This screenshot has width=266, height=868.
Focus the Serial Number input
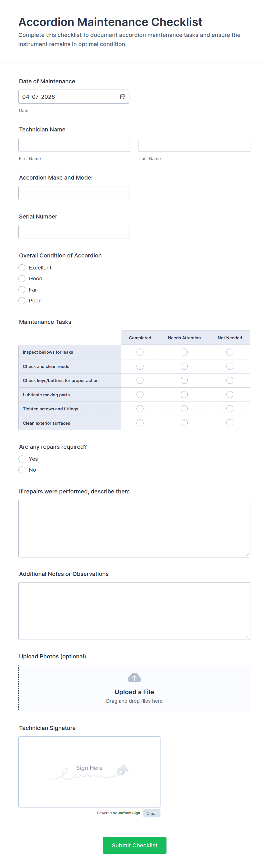pos(74,232)
